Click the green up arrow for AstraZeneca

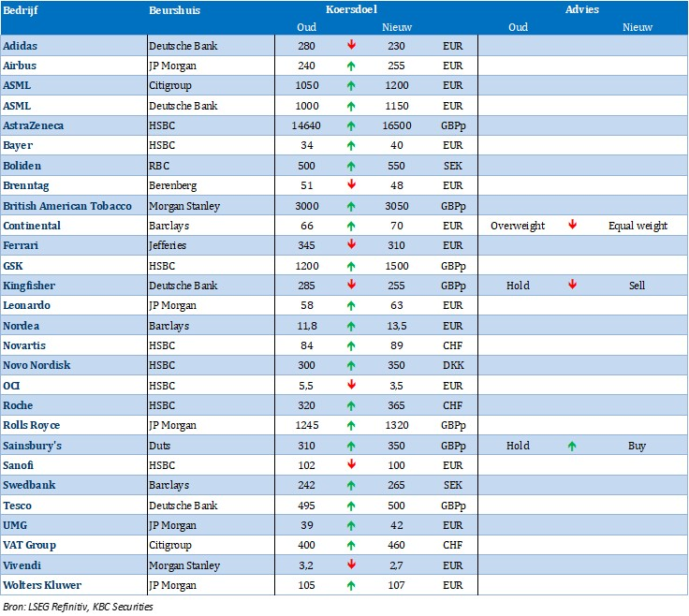(351, 125)
